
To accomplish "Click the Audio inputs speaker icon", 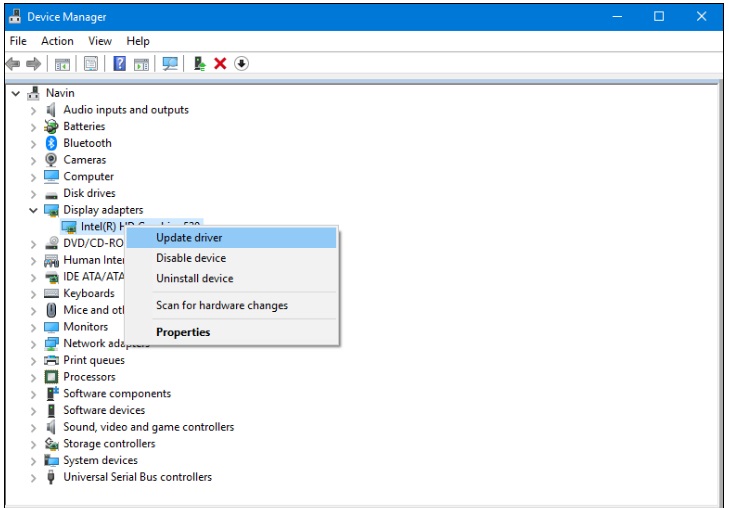I will pos(51,110).
